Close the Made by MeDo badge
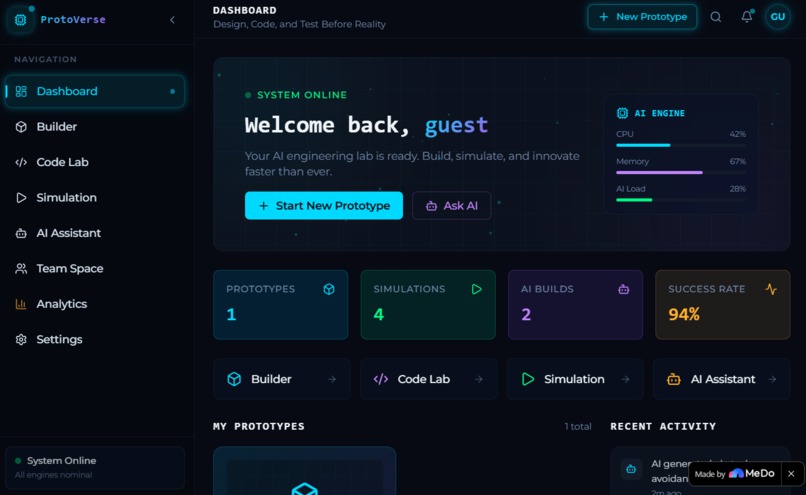The image size is (806, 495). pyautogui.click(x=791, y=474)
